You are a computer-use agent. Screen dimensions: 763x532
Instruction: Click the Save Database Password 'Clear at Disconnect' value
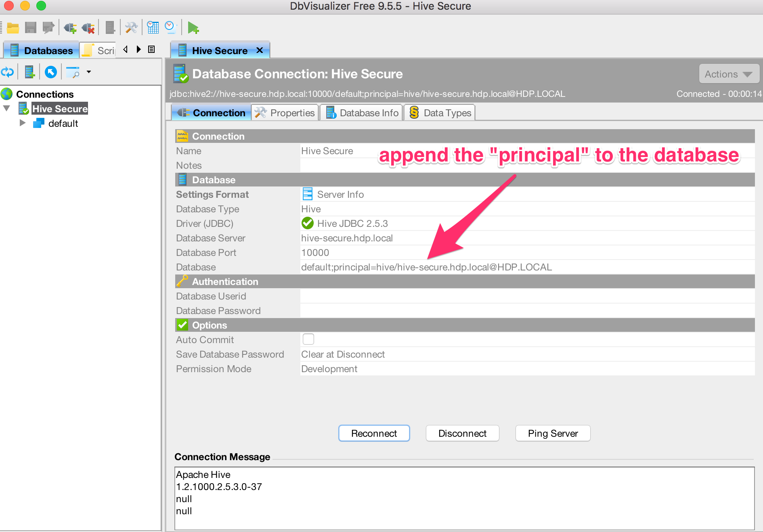tap(343, 354)
